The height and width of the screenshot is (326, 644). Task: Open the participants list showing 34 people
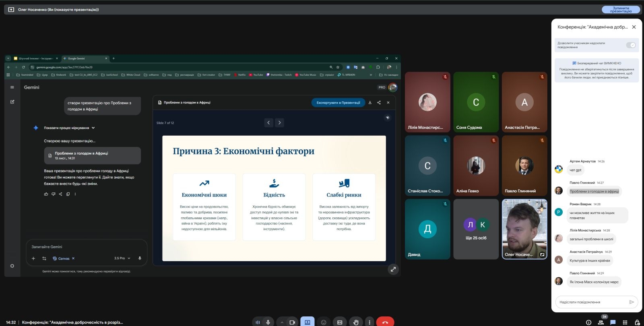[x=601, y=322]
